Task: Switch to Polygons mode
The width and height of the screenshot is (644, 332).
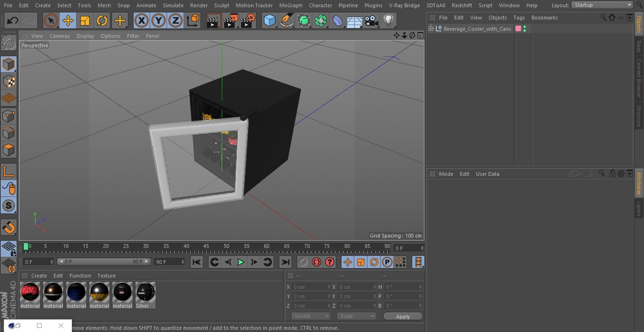Action: [x=9, y=150]
